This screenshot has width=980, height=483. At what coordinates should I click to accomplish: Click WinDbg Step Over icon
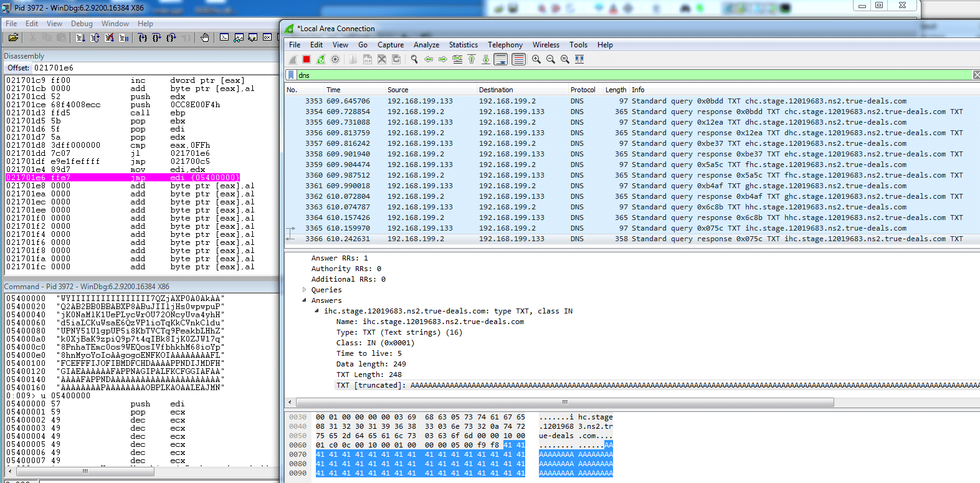coord(157,37)
